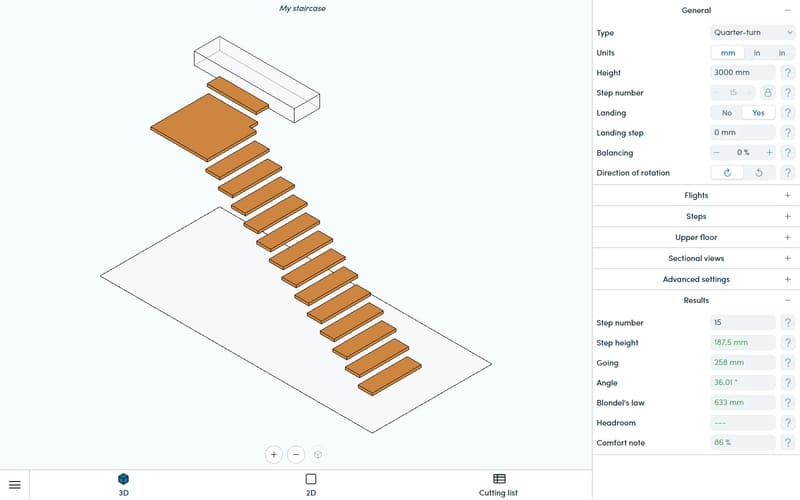Select clockwise direction of rotation

pos(727,173)
